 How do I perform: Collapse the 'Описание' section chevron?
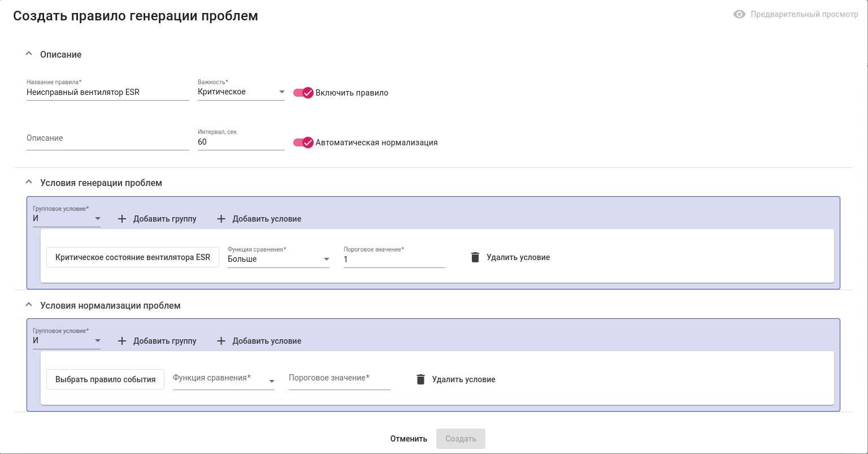29,54
